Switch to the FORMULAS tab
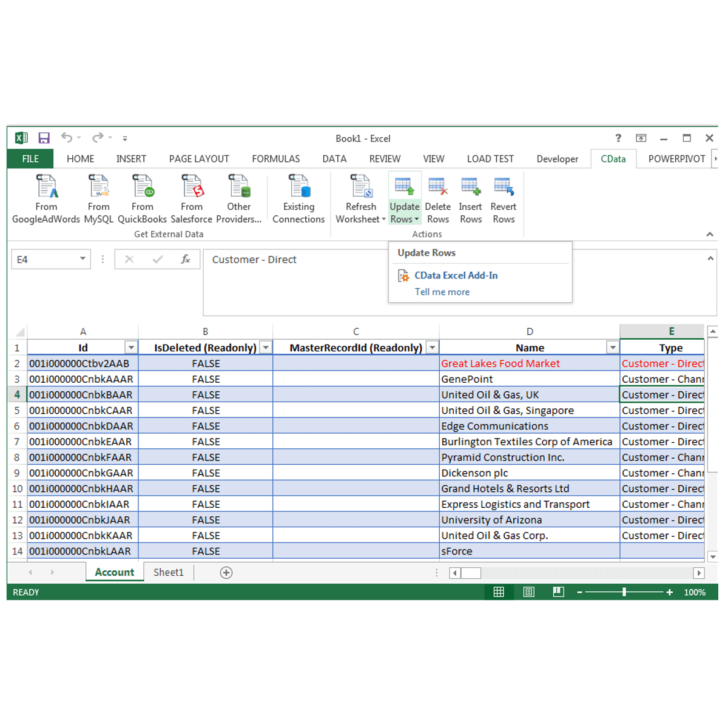 (275, 159)
